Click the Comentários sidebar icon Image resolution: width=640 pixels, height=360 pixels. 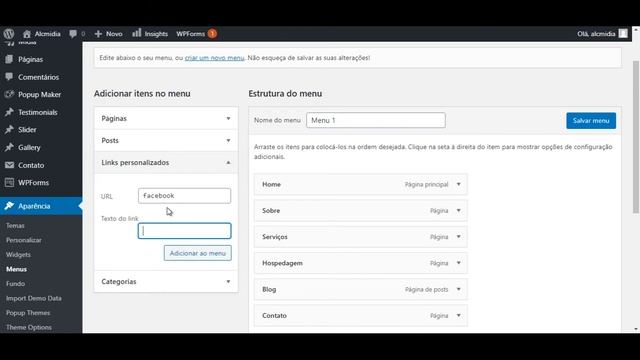(x=9, y=77)
